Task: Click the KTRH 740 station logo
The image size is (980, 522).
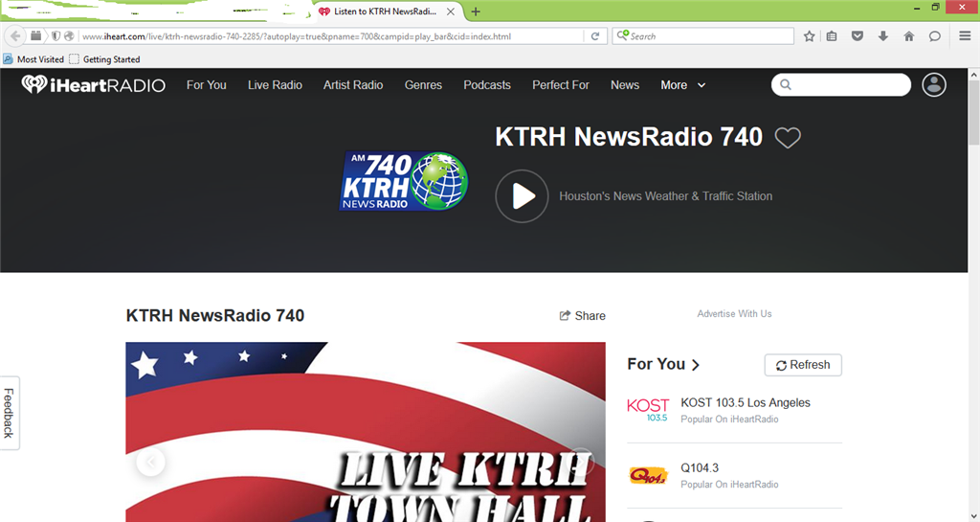Action: pyautogui.click(x=403, y=181)
